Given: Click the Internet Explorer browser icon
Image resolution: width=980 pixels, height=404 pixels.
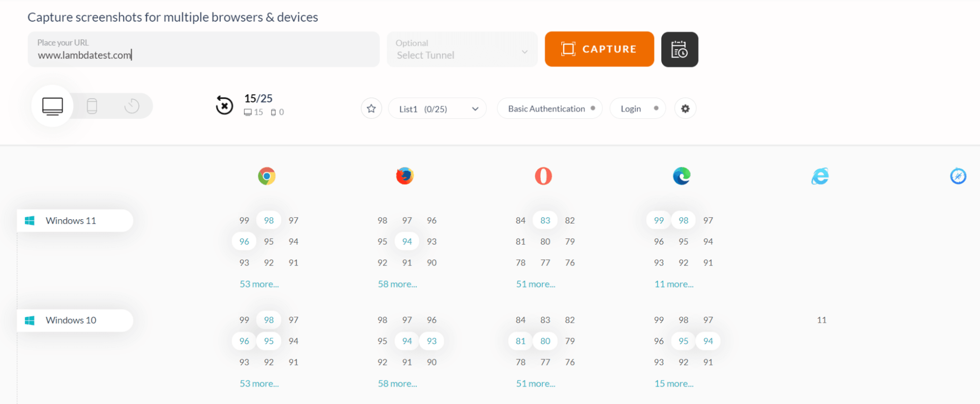Looking at the screenshot, I should pos(820,176).
